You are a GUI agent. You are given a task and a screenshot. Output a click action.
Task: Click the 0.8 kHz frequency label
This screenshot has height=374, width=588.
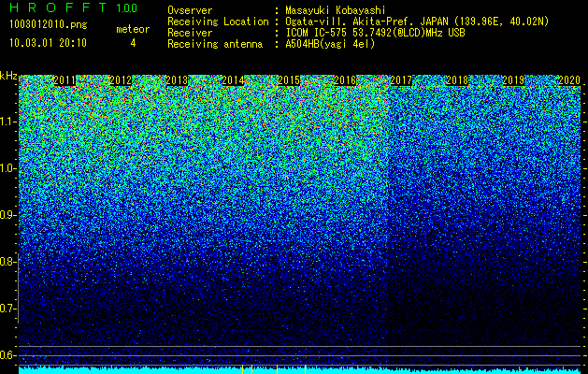pyautogui.click(x=7, y=262)
